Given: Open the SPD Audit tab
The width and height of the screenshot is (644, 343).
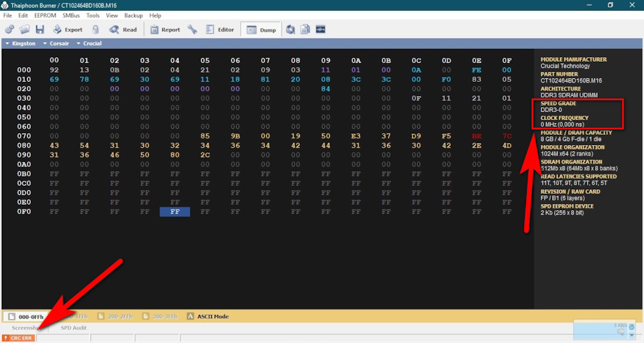Looking at the screenshot, I should (74, 328).
